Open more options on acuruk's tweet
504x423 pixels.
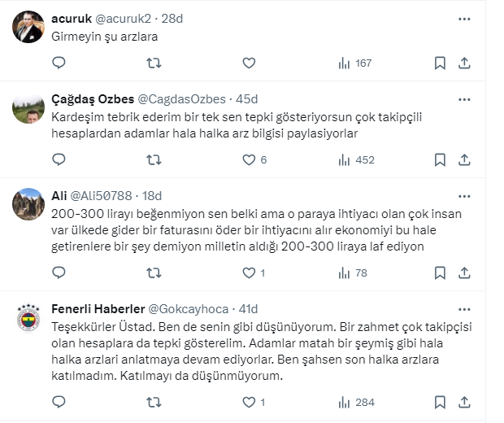click(x=464, y=17)
